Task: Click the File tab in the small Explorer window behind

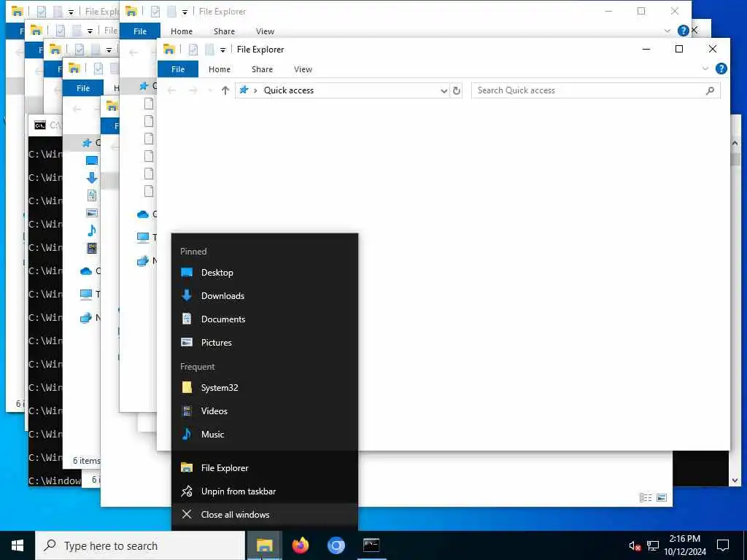Action: pyautogui.click(x=83, y=88)
